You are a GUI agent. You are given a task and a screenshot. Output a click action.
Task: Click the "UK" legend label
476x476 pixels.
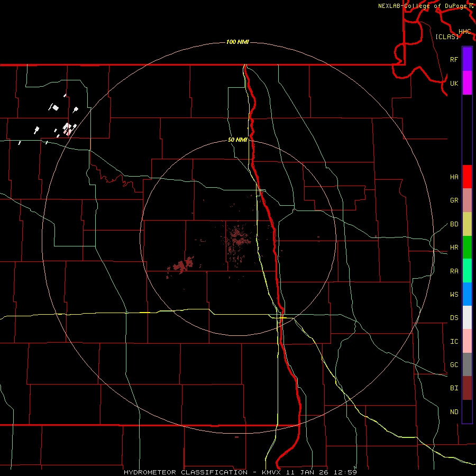pos(454,83)
